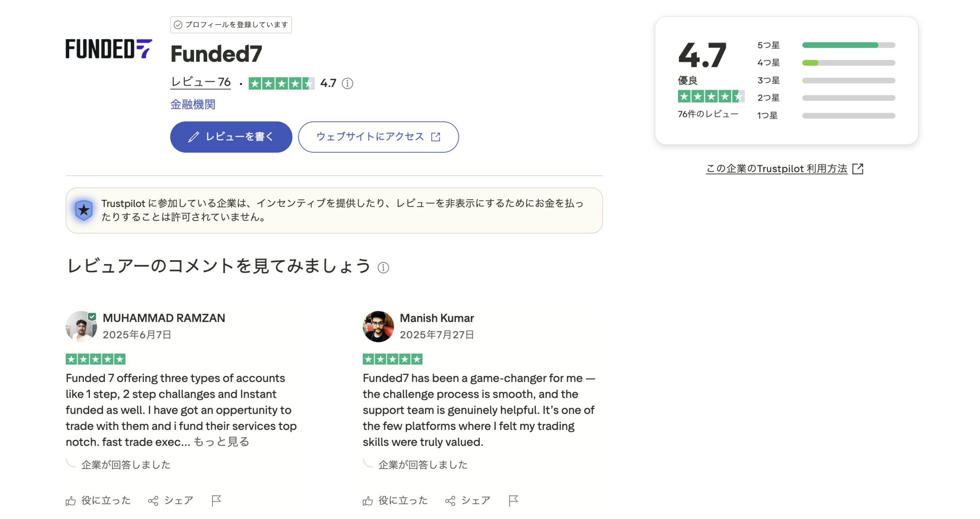980x519 pixels.
Task: Expand the company reply under Manish's review
Action: click(423, 465)
